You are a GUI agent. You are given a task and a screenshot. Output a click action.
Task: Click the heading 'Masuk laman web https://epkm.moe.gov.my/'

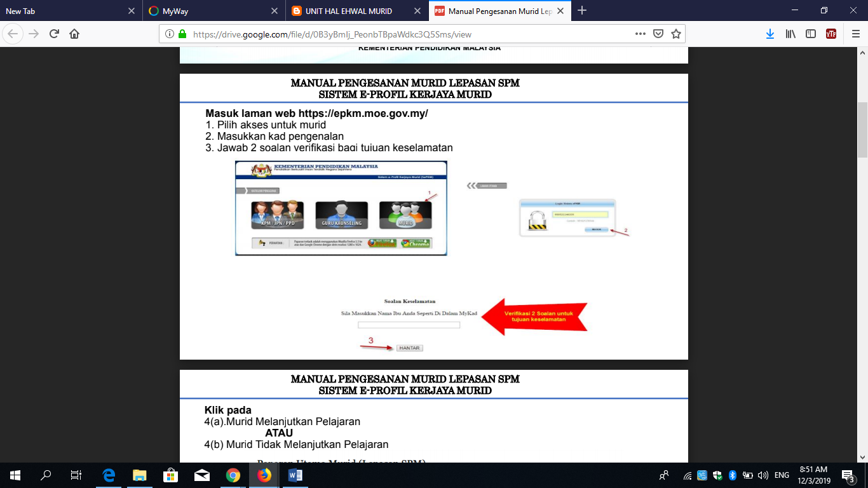click(x=316, y=114)
